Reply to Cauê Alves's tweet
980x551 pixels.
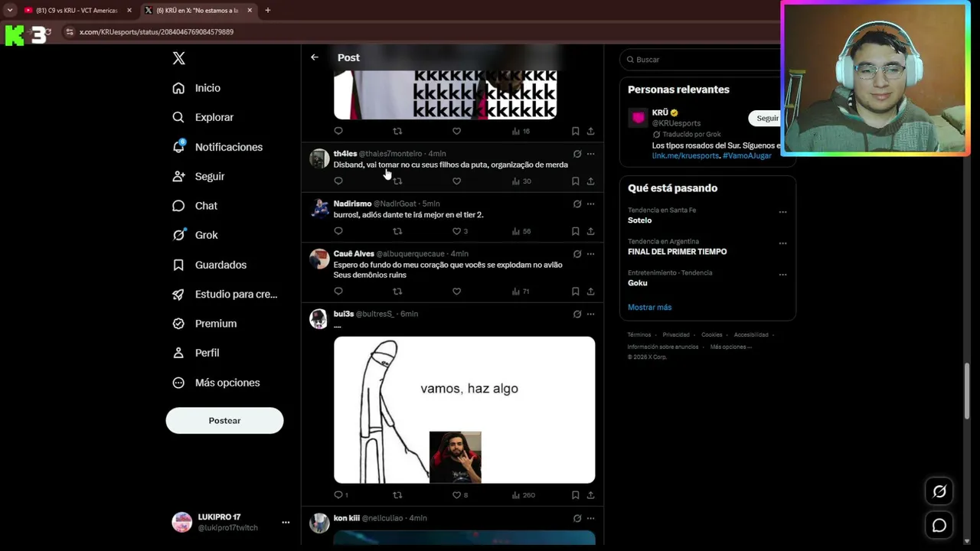pyautogui.click(x=338, y=292)
